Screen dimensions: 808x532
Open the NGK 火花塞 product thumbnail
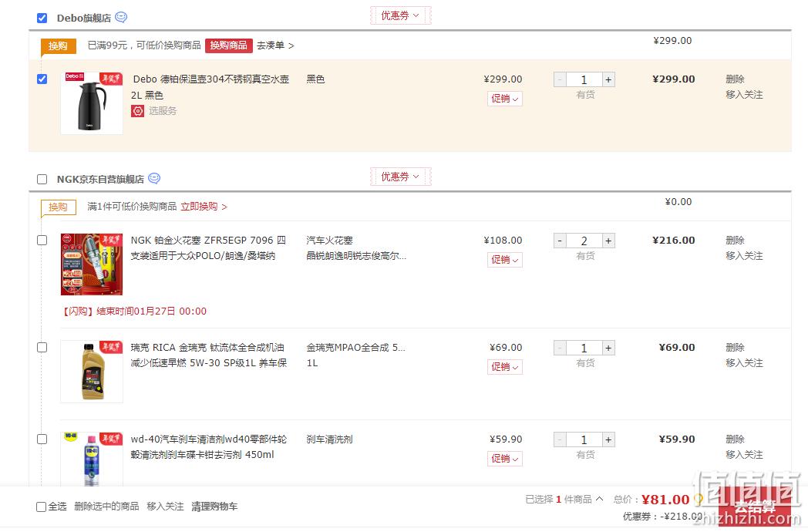pyautogui.click(x=92, y=264)
